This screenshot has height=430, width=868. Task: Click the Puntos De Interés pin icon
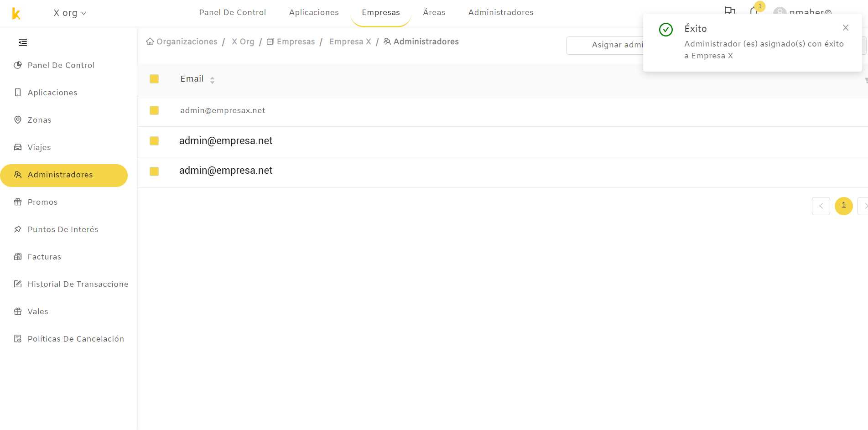pos(18,229)
